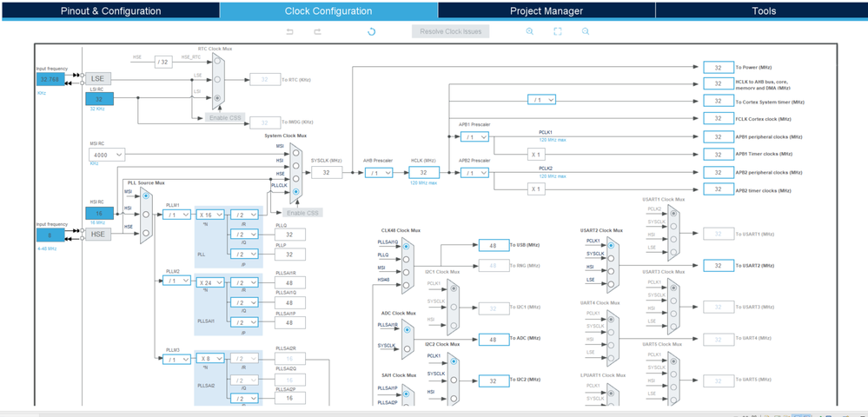Open the PLL /P divider dropdown
Screen dimensions: 868x417
tap(243, 255)
